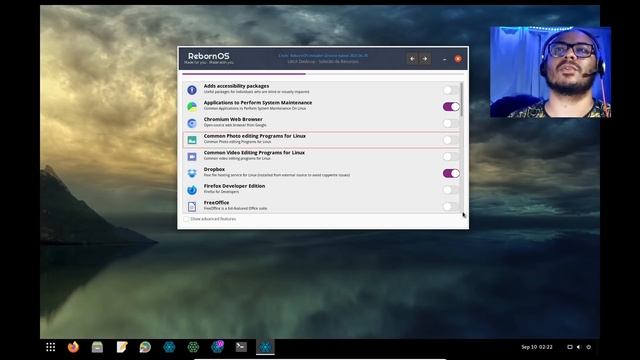The height and width of the screenshot is (360, 640).
Task: Select 'FreeOffice' row title
Action: pyautogui.click(x=216, y=203)
